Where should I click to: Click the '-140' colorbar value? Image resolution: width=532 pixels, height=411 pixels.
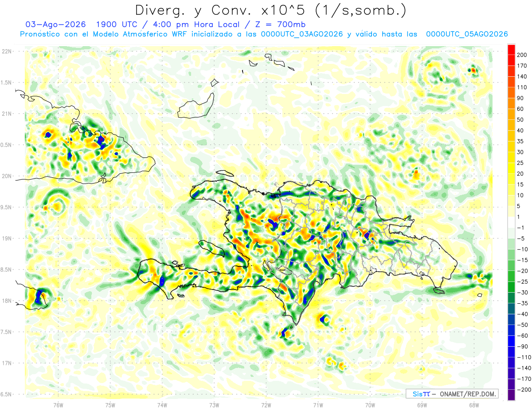click(524, 368)
